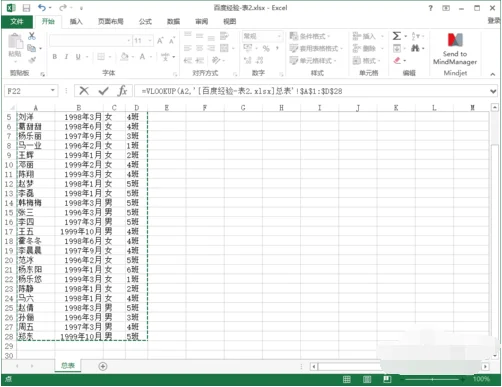Image resolution: width=502 pixels, height=387 pixels.
Task: Click the Redo arrow icon
Action: click(x=63, y=7)
